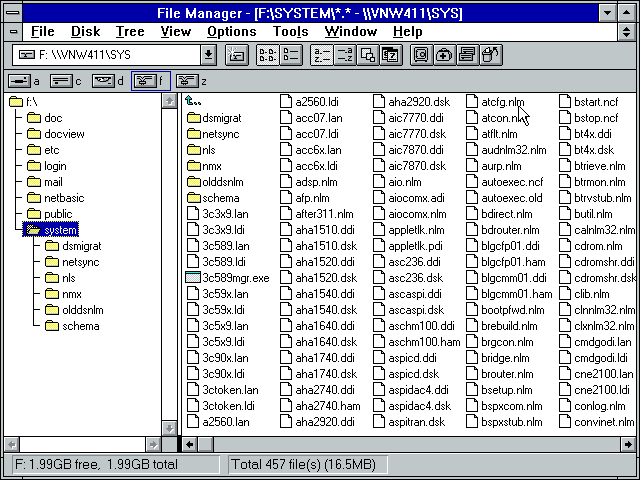The width and height of the screenshot is (640, 480).
Task: Open the Disk menu
Action: pos(85,32)
